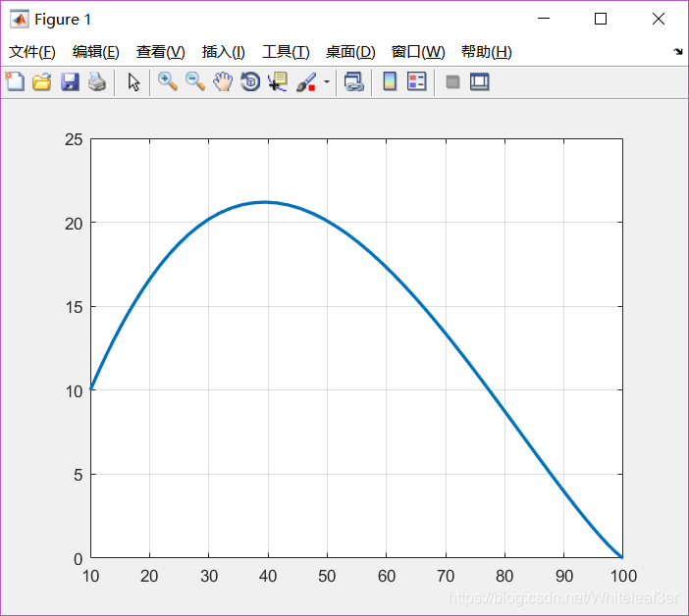Click the Show Plot Tools and Dock icon
The image size is (689, 616).
(479, 81)
